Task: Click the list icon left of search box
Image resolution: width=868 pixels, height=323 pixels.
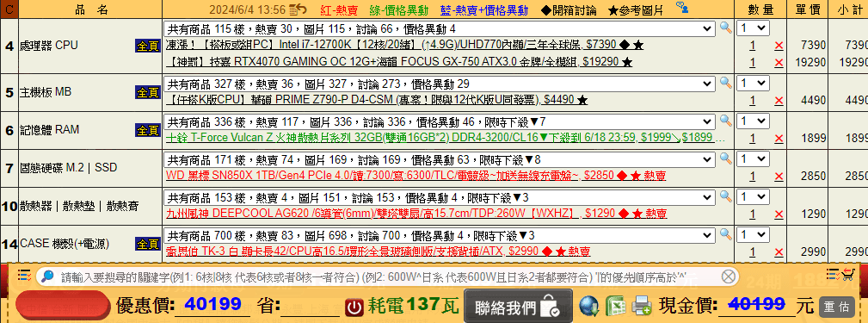Action: point(24,275)
